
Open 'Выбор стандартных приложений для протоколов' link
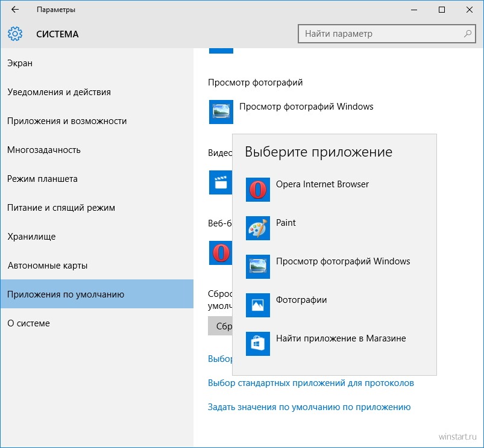311,383
